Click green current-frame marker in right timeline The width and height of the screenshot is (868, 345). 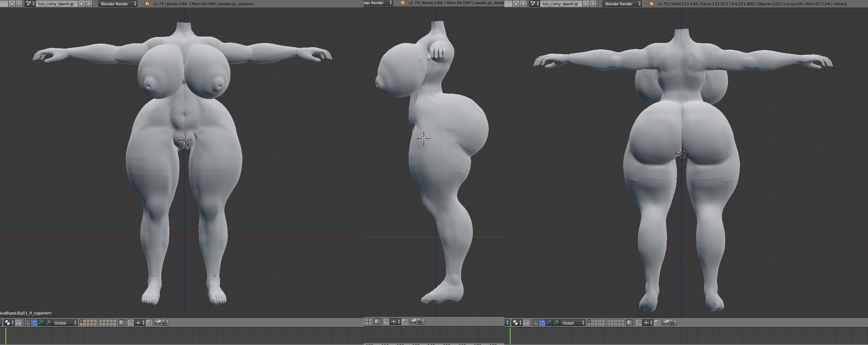pos(510,335)
